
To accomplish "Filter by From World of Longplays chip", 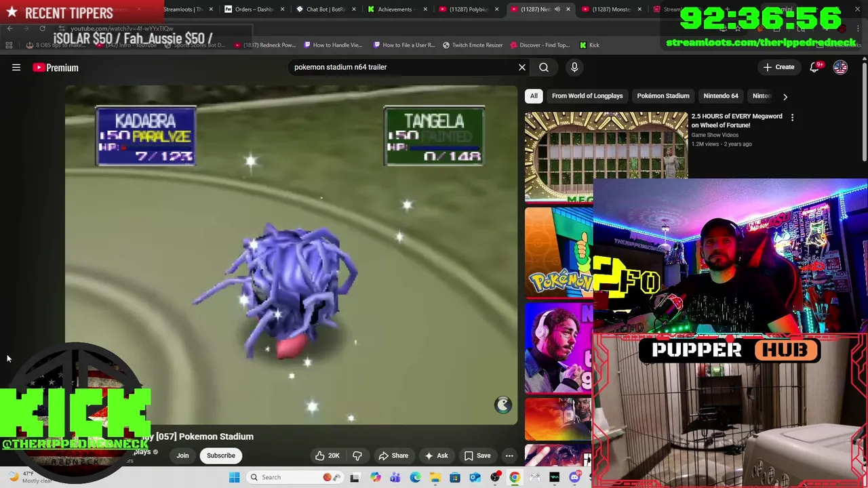I will [x=587, y=96].
